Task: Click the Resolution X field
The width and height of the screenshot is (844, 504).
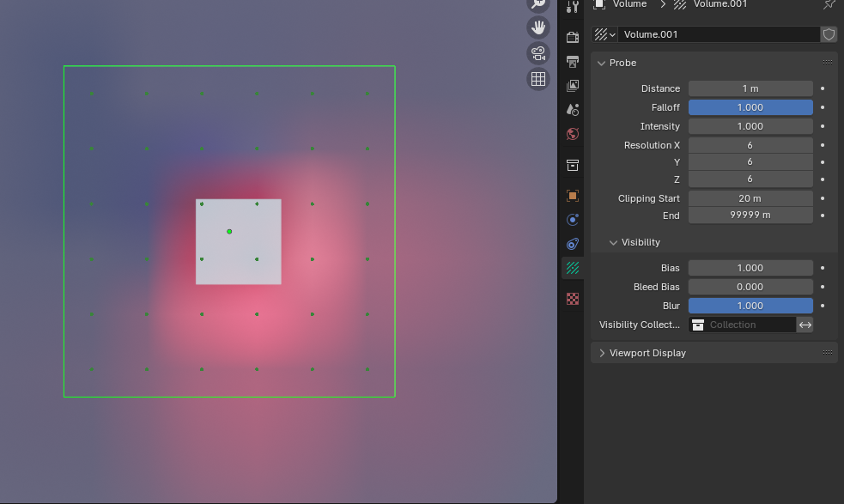Action: pyautogui.click(x=750, y=145)
